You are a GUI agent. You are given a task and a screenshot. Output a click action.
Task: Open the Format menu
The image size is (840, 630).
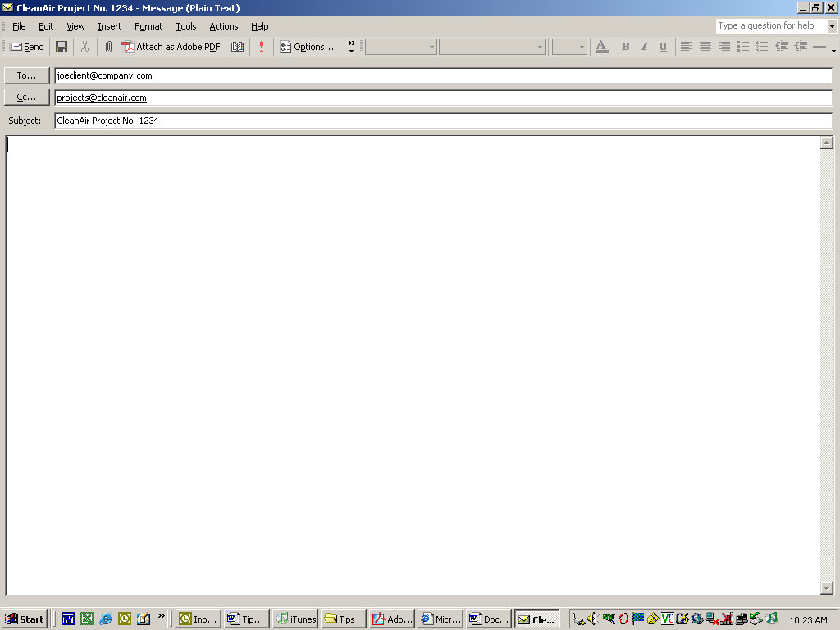[x=148, y=26]
